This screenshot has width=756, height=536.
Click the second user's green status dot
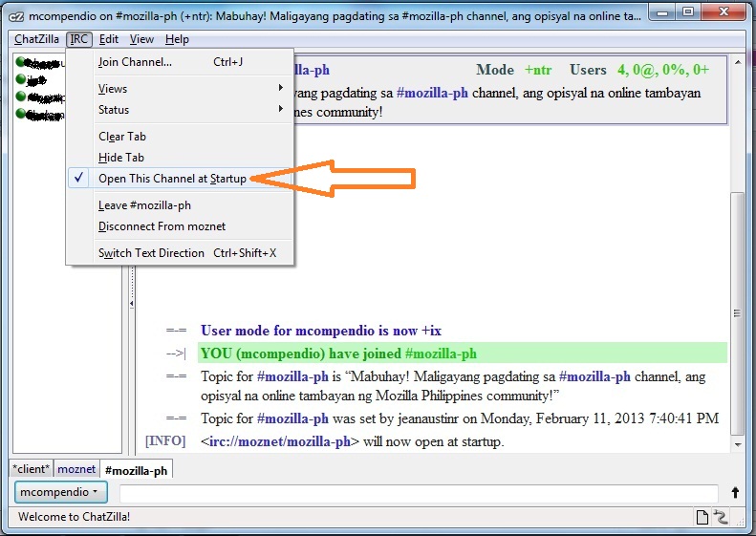coord(21,78)
